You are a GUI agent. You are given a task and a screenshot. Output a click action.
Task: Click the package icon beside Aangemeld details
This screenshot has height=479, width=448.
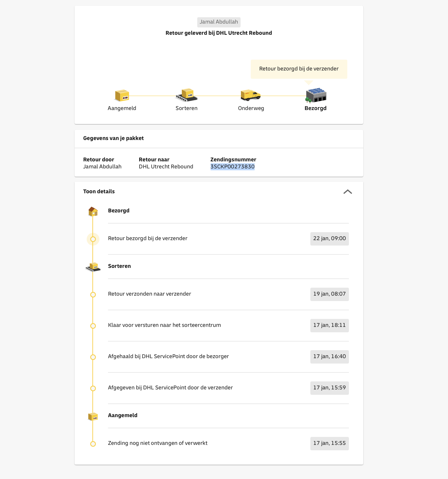pyautogui.click(x=93, y=416)
